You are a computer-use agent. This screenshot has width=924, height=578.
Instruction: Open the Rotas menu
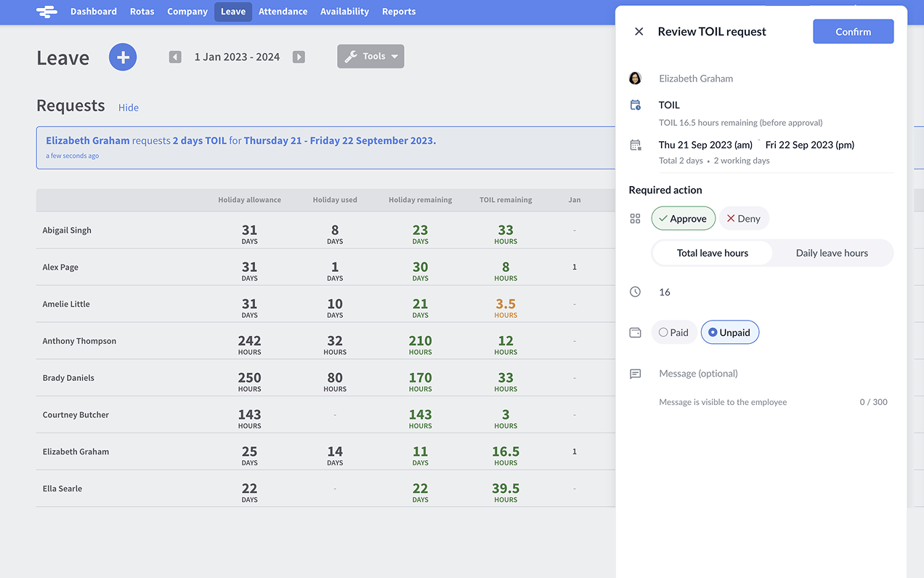142,12
